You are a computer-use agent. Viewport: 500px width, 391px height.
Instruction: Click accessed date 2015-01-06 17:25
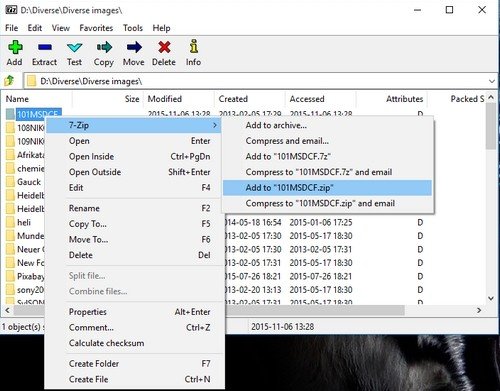[321, 222]
